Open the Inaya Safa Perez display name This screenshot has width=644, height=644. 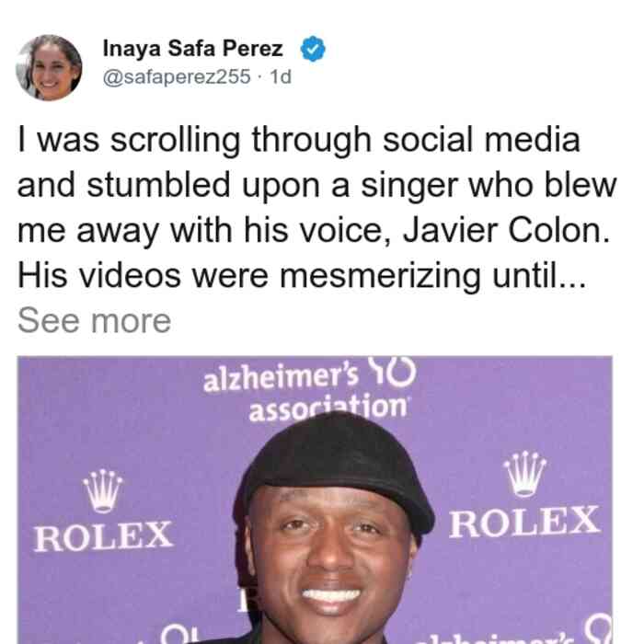click(x=192, y=49)
